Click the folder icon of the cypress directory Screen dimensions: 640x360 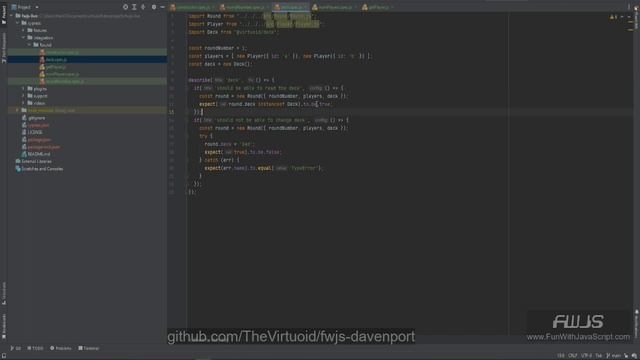(x=24, y=23)
